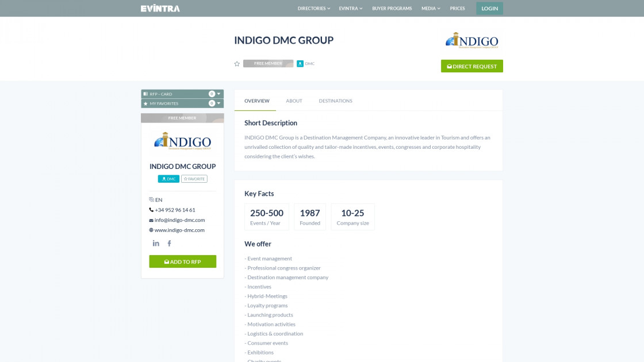Open the ABOUT tab
Viewport: 644px width, 362px height.
pyautogui.click(x=294, y=101)
